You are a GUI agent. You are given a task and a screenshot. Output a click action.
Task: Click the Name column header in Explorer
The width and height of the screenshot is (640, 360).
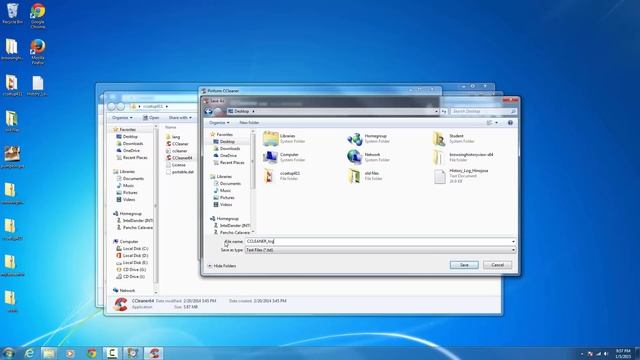pos(171,127)
